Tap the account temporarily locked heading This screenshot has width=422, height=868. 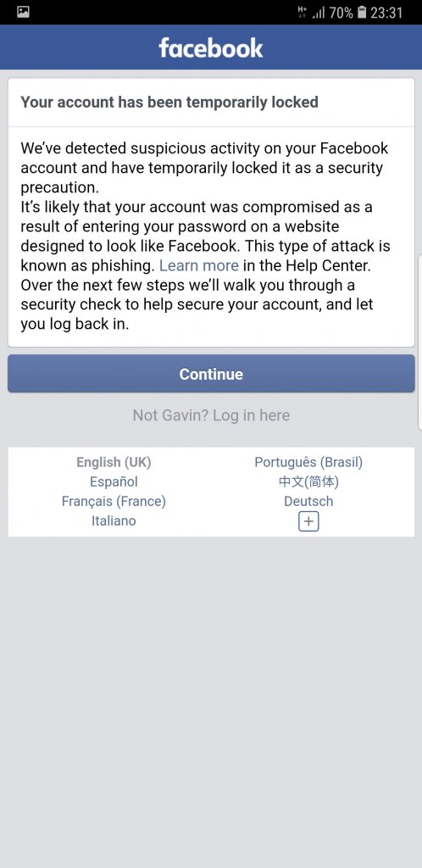[169, 103]
